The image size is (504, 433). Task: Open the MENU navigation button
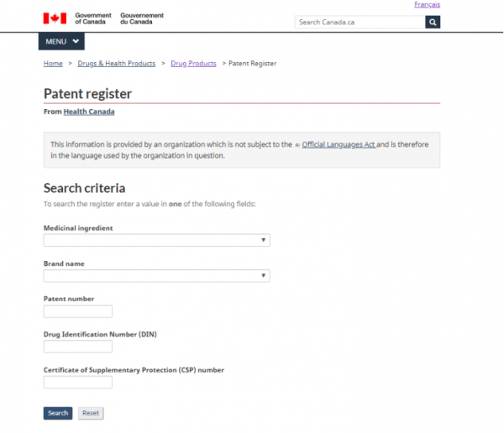click(61, 41)
